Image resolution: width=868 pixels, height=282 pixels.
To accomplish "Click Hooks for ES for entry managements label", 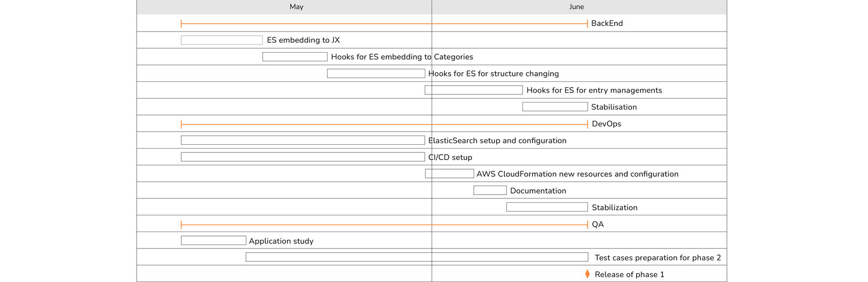I will coord(594,91).
